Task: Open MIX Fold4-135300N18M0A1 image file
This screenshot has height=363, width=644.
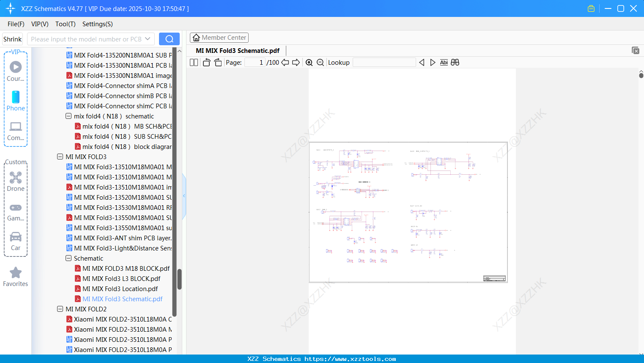Action: click(123, 75)
